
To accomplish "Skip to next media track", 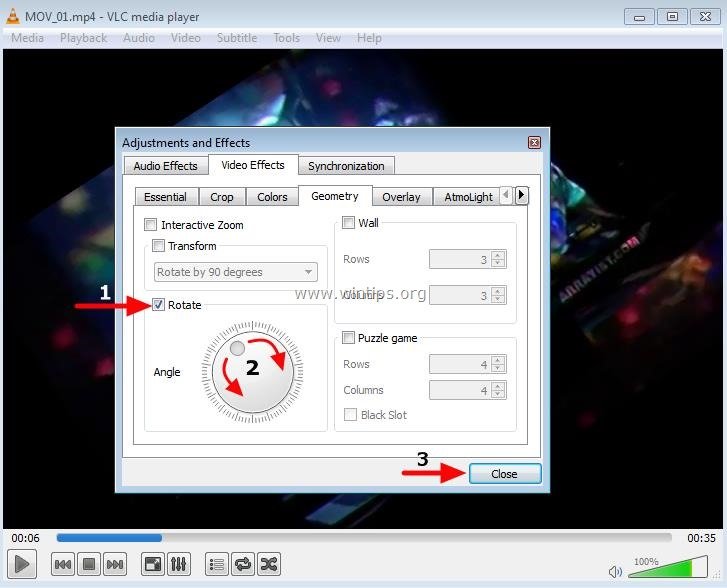I will (x=115, y=564).
